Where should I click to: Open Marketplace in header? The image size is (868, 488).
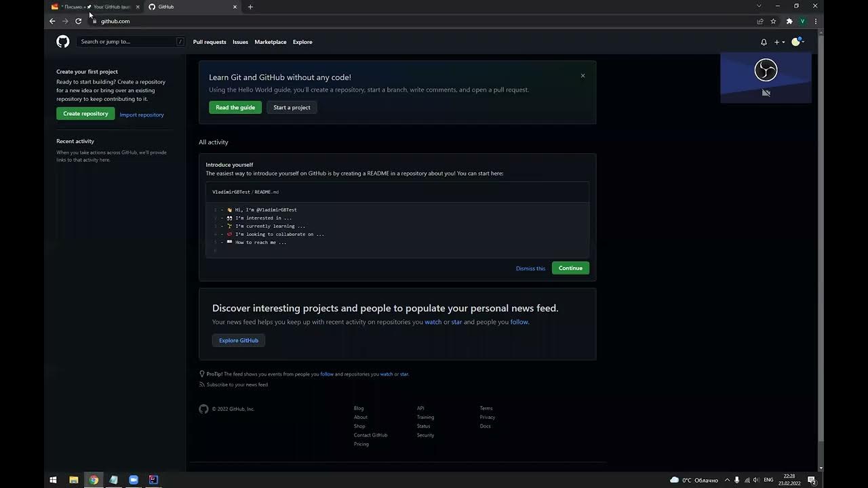click(271, 42)
